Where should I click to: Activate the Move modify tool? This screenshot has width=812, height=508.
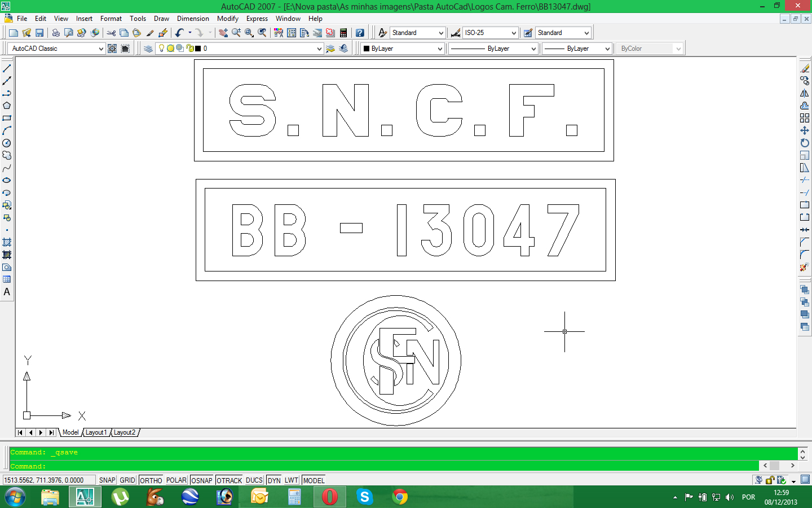[x=805, y=130]
